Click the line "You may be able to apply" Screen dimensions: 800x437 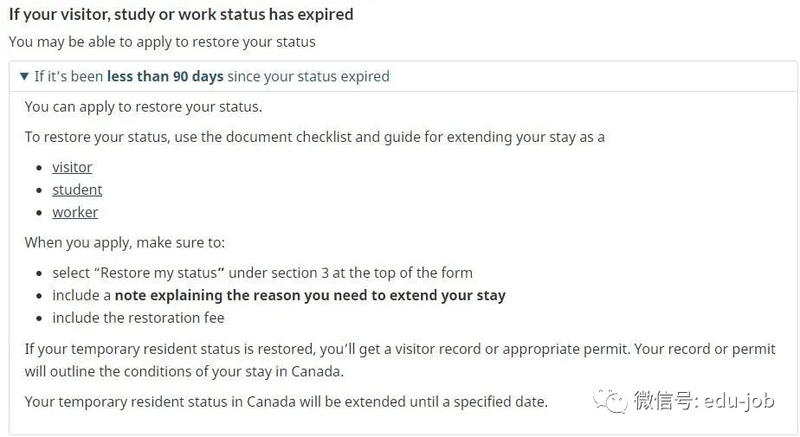pos(162,42)
